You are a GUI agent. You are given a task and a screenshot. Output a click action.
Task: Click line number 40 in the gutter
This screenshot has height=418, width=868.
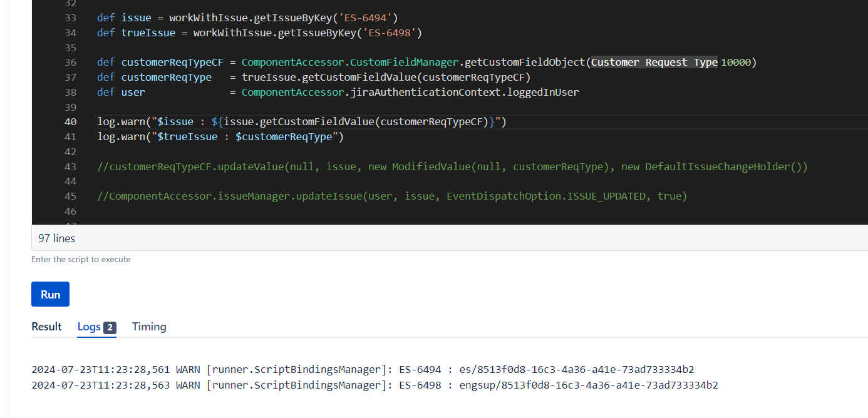coord(70,122)
